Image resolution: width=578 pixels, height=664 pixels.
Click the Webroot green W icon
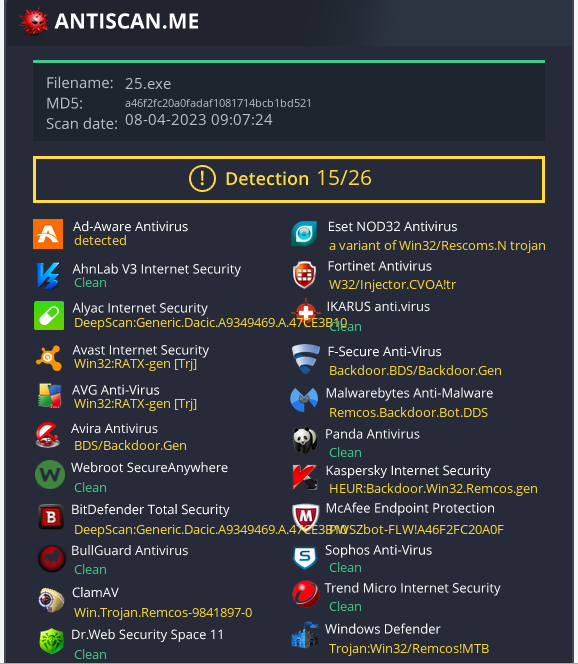50,475
